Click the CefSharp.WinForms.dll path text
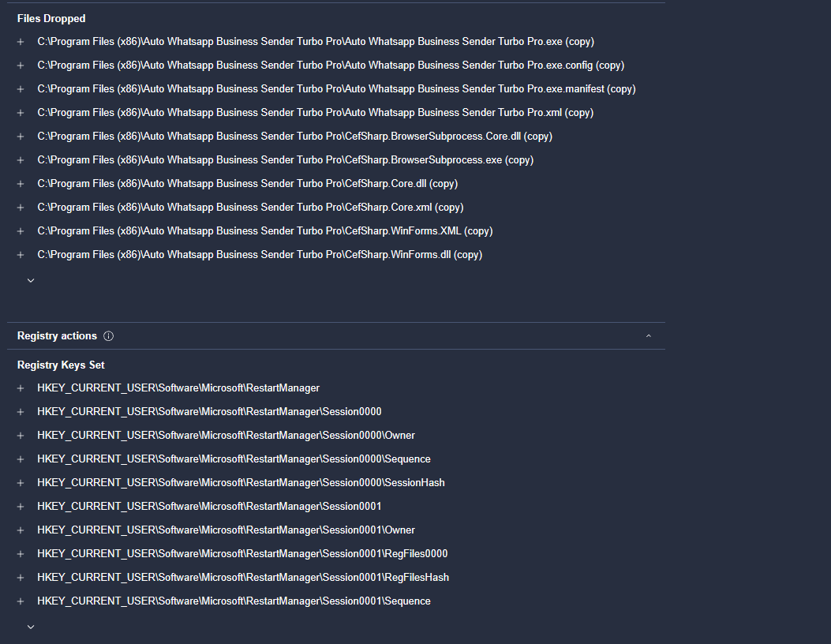 pos(260,255)
